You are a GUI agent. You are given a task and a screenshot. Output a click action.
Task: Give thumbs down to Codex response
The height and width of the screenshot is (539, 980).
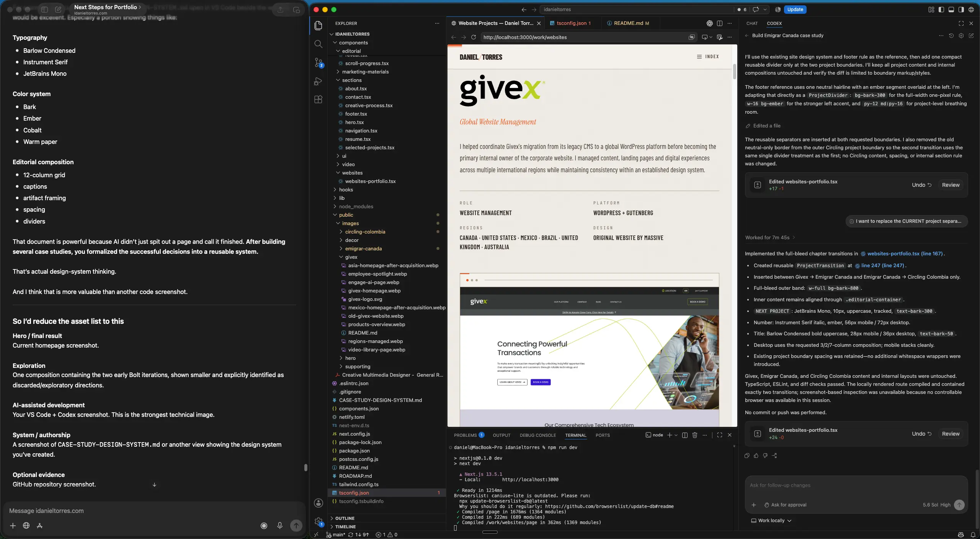pyautogui.click(x=765, y=456)
